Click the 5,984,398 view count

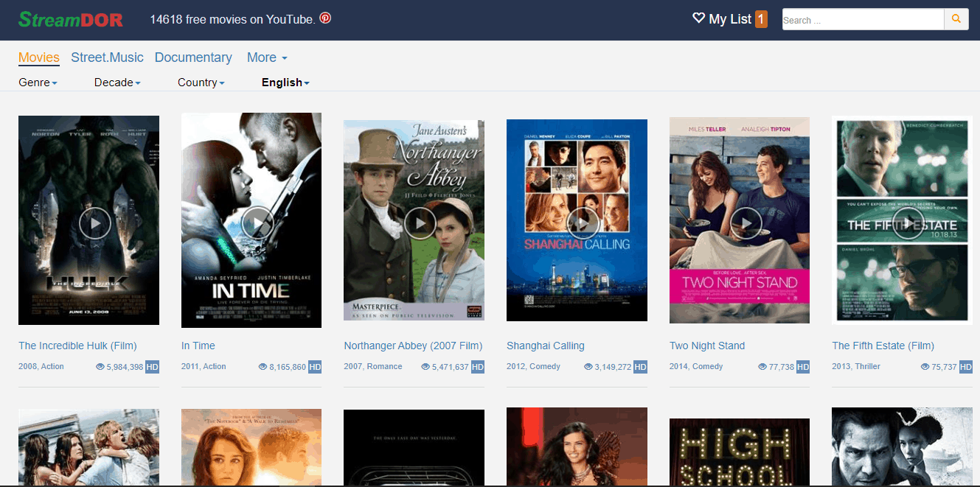point(125,367)
